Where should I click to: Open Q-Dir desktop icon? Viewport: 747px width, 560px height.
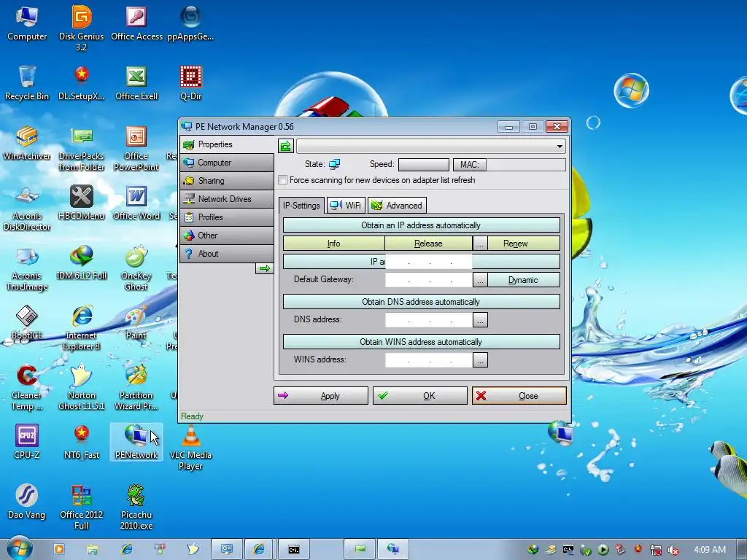click(x=190, y=83)
